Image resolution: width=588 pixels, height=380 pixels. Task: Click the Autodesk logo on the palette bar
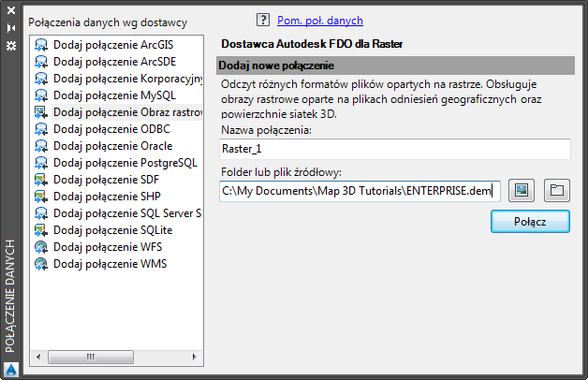(11, 368)
